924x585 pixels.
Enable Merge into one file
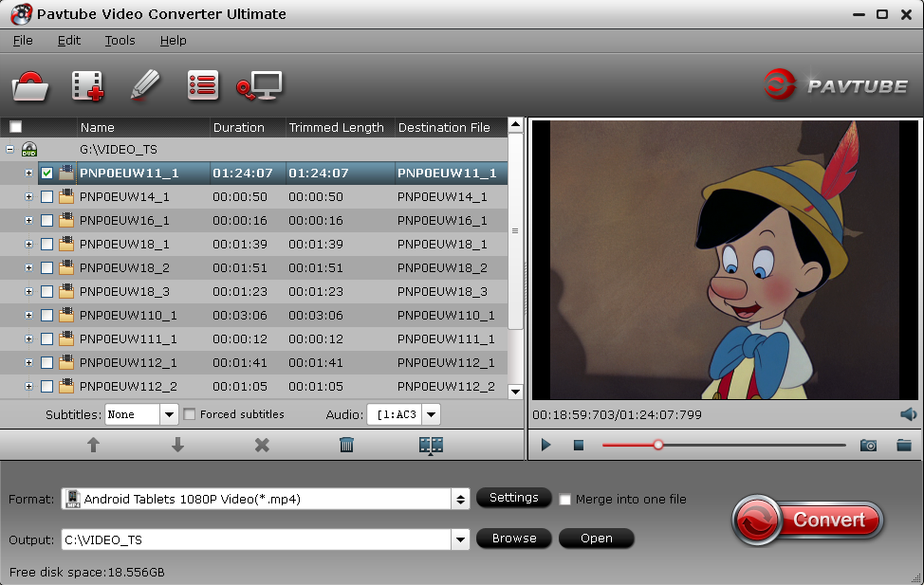(564, 500)
